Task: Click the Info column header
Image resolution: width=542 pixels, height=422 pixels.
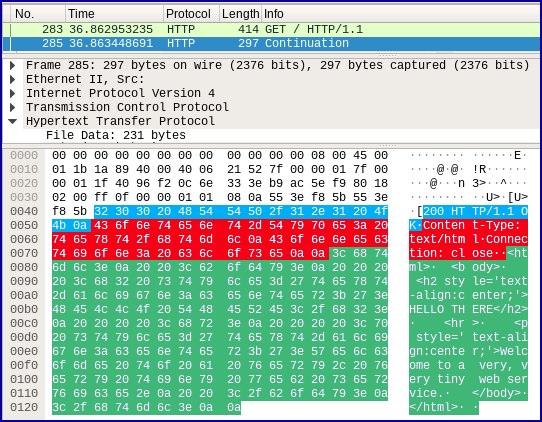Action: click(x=400, y=14)
